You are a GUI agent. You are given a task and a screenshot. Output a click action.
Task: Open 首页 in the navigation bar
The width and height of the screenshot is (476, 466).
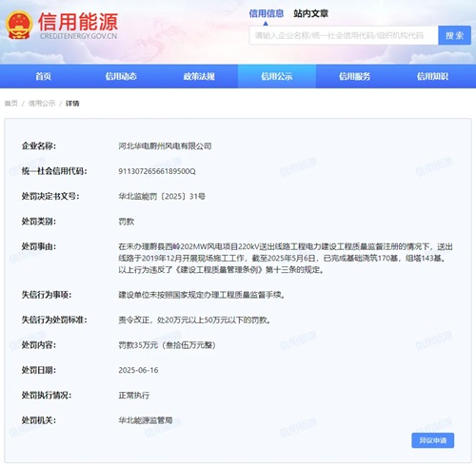click(x=43, y=76)
